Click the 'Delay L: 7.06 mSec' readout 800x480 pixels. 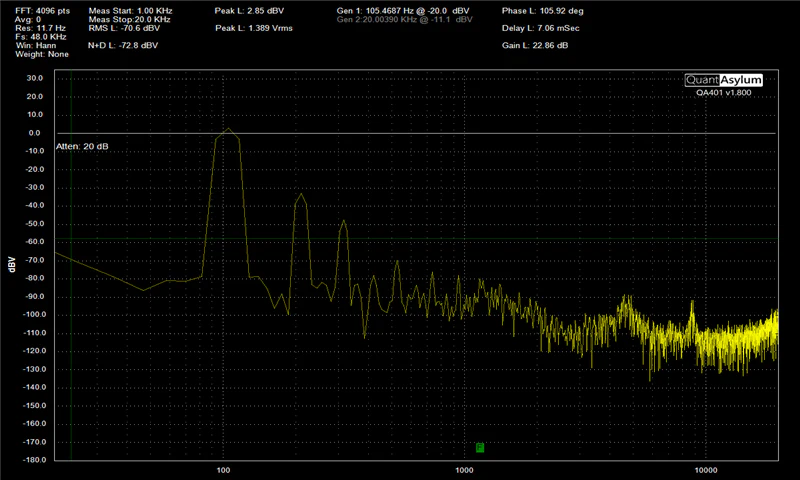(x=541, y=28)
